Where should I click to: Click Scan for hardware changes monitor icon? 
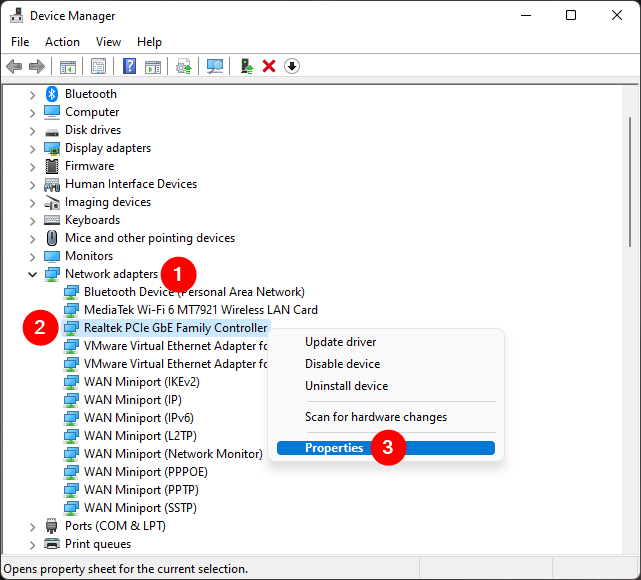click(214, 66)
